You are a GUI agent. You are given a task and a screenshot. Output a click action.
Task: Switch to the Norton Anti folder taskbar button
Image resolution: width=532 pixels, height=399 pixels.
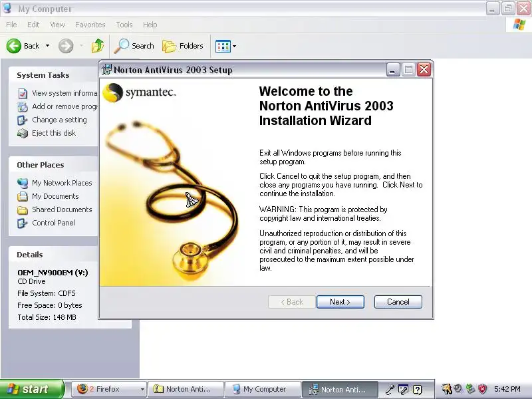tap(186, 389)
